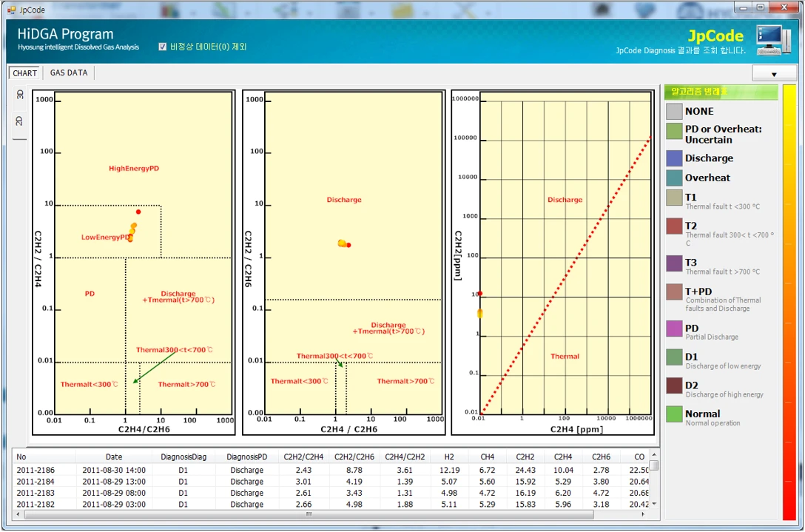Click the table's scroll up arrow
The width and height of the screenshot is (805, 532).
653,455
